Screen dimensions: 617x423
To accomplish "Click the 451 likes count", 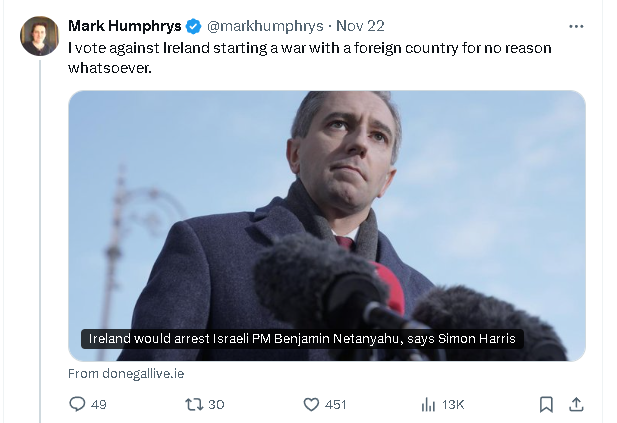I will point(336,404).
